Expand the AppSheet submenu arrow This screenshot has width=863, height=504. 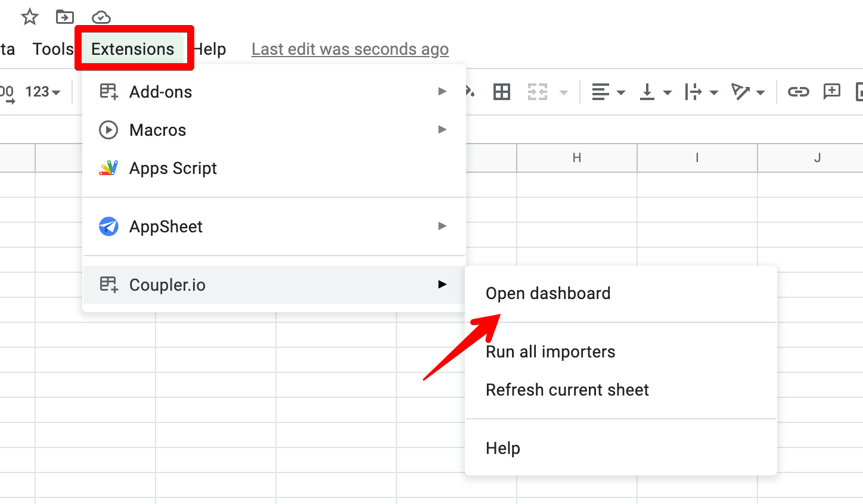click(442, 226)
